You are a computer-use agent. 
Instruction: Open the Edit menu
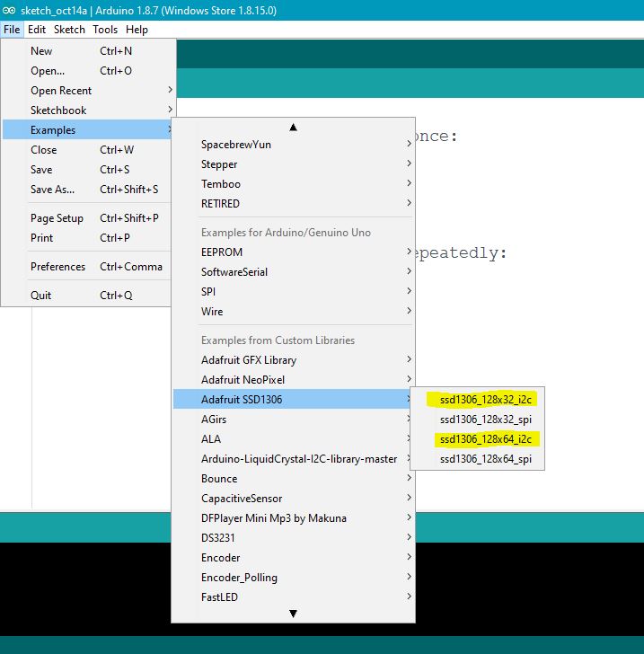[x=37, y=30]
